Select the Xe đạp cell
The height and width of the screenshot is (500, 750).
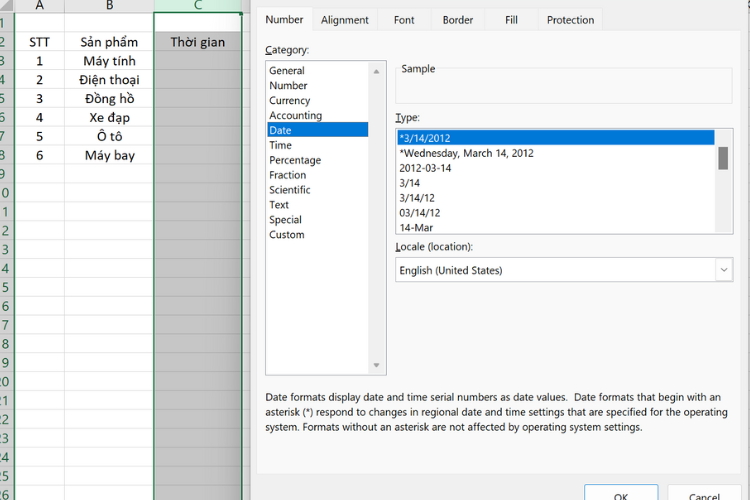coord(109,117)
